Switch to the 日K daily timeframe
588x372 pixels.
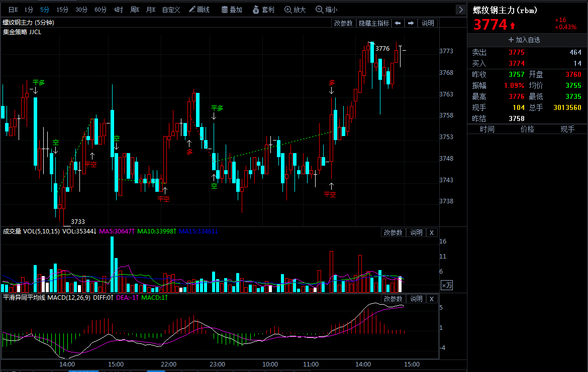pyautogui.click(x=13, y=10)
